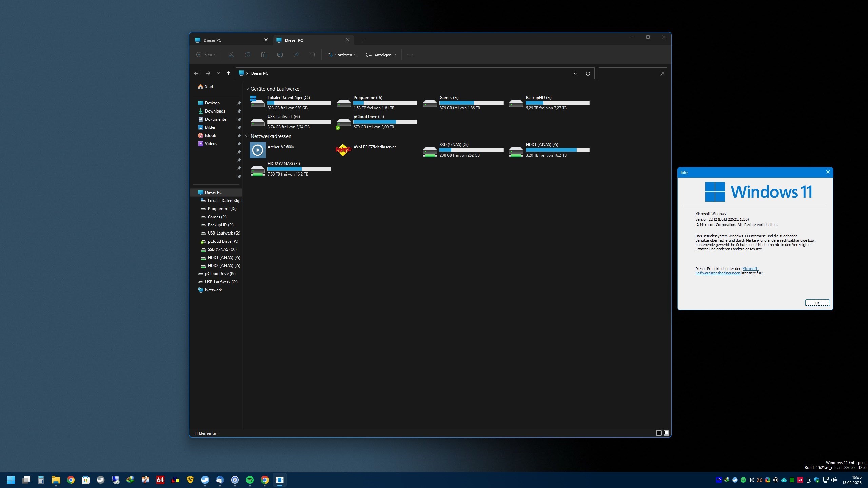This screenshot has width=868, height=488.
Task: Open Calculator from the taskbar
Action: tap(41, 480)
